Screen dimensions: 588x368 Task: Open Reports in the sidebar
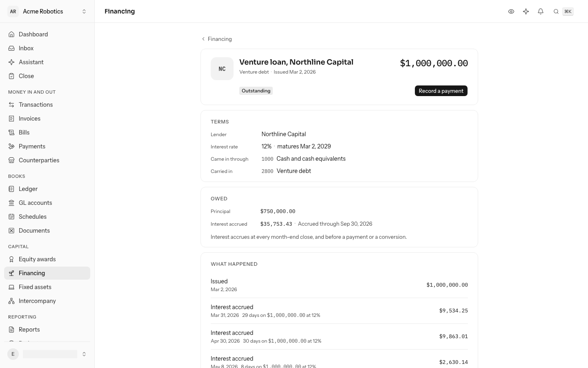(x=47, y=330)
